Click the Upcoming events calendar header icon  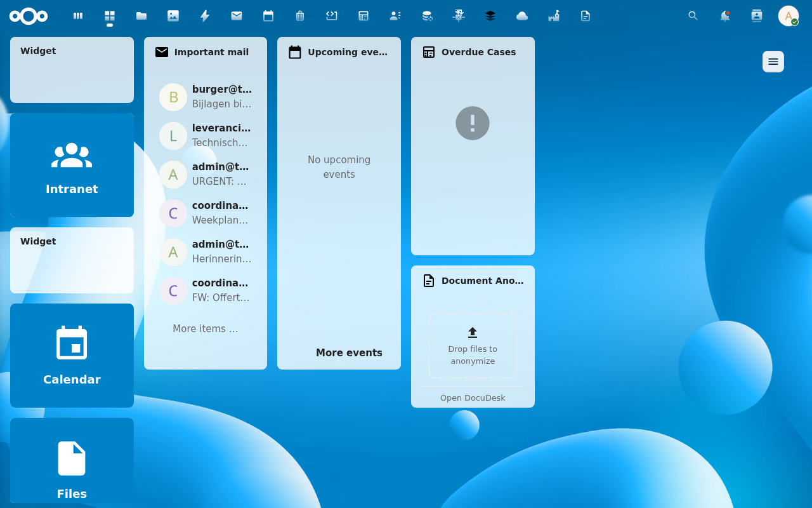coord(295,52)
